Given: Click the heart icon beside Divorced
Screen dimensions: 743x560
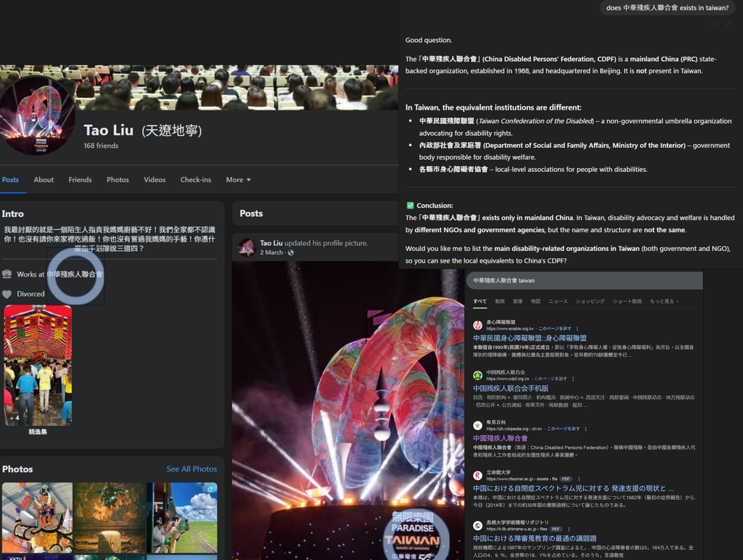Looking at the screenshot, I should [x=7, y=295].
